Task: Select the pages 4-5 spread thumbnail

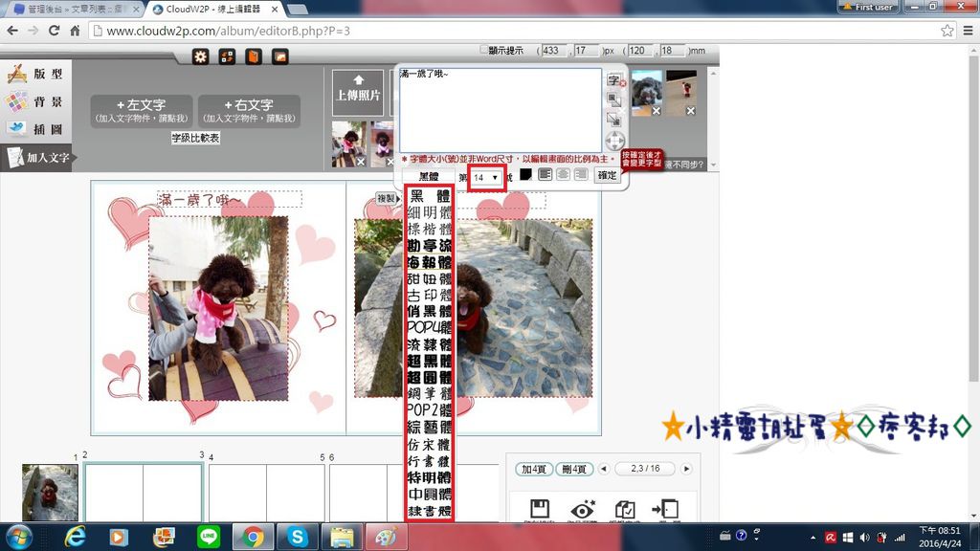Action: (x=267, y=493)
